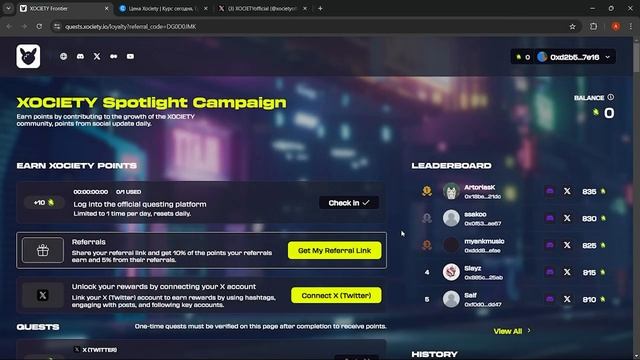Reload the page
Screen dimensions: 640x360
tap(39, 27)
